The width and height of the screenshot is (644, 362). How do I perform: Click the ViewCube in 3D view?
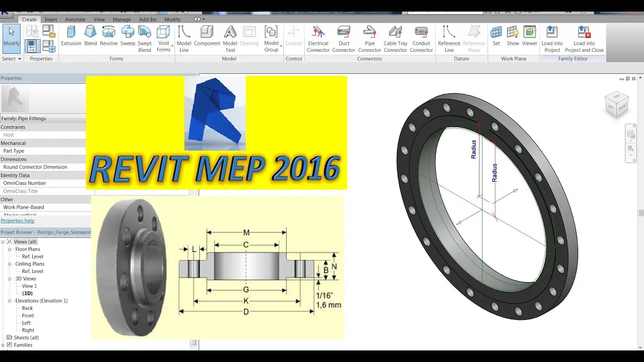pyautogui.click(x=616, y=104)
